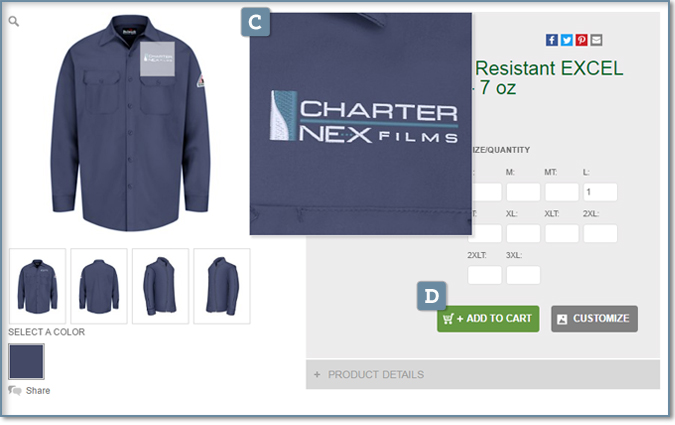Click the 3XL size quantity field
Viewport: 675px width, 425px height.
click(x=523, y=275)
